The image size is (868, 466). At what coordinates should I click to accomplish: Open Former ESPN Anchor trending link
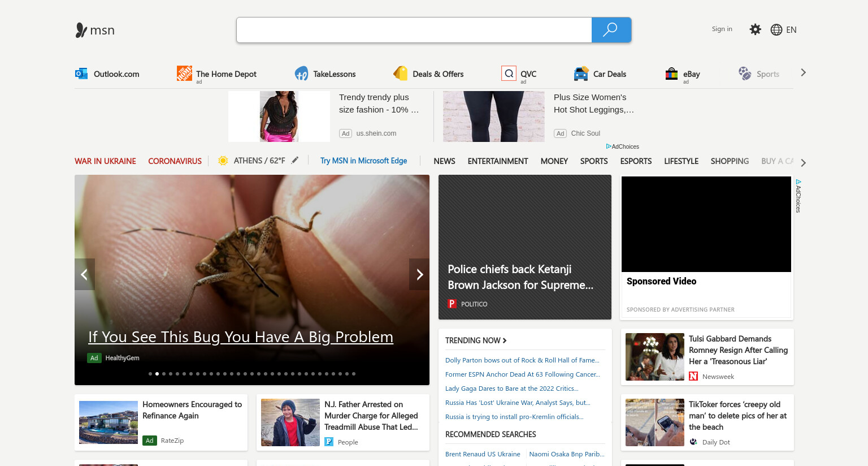tap(523, 374)
